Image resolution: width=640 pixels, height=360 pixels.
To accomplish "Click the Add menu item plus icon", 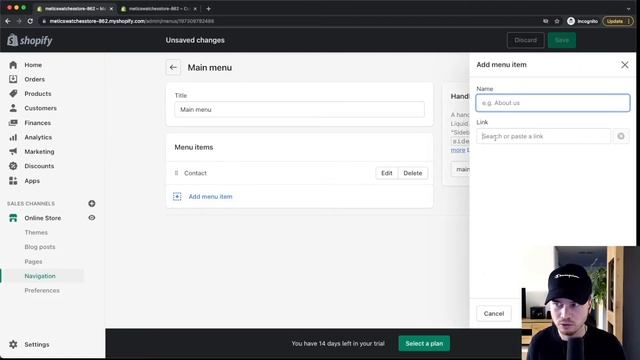I will [x=177, y=197].
